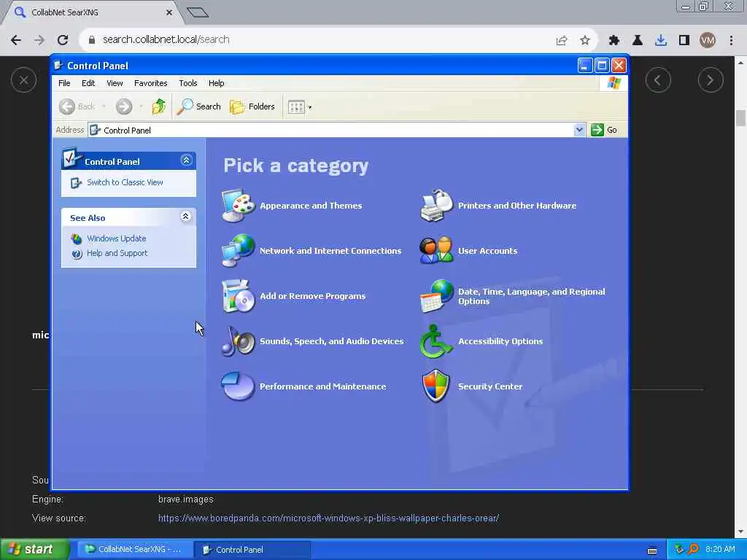Reload the browser page
The height and width of the screenshot is (560, 747).
tap(63, 40)
